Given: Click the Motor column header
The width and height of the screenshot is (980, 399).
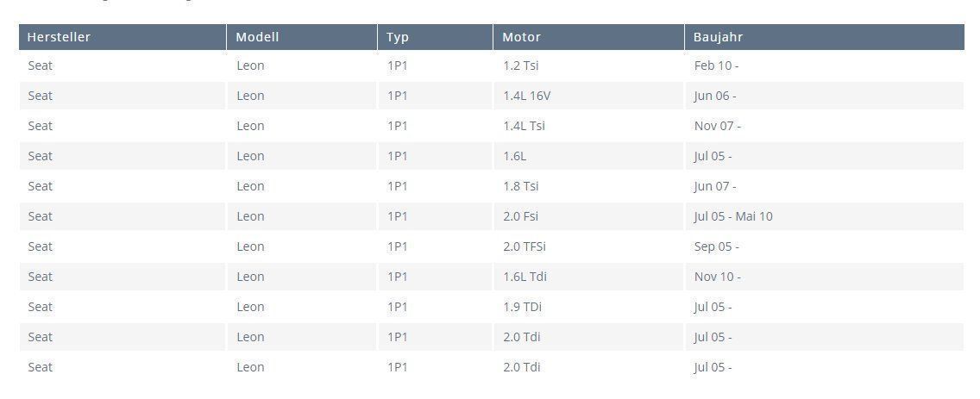Looking at the screenshot, I should (x=521, y=37).
